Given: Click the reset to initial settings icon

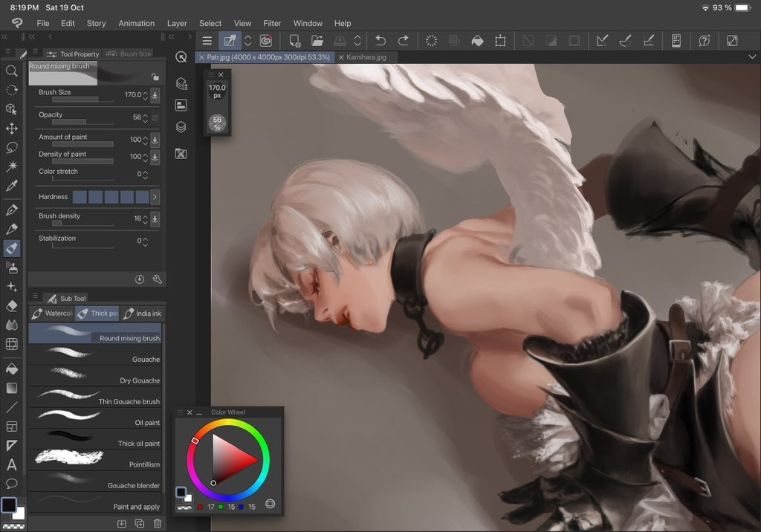Looking at the screenshot, I should coord(139,279).
